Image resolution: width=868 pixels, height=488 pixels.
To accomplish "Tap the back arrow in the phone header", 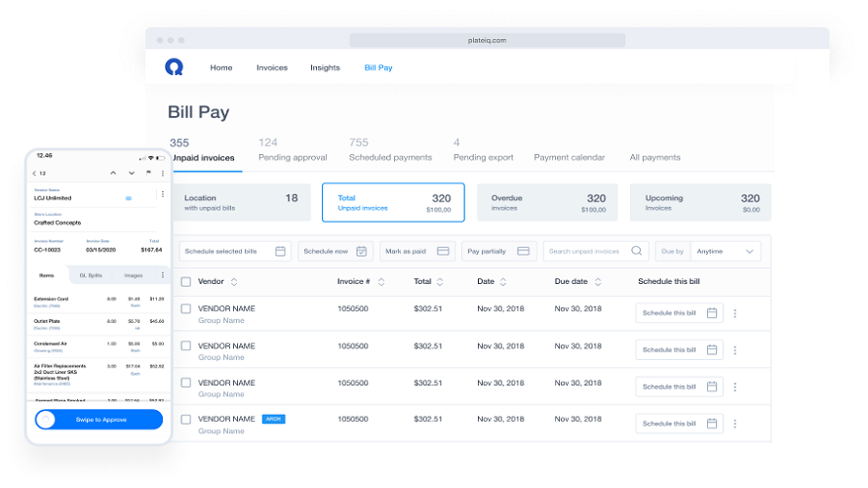I will [35, 173].
